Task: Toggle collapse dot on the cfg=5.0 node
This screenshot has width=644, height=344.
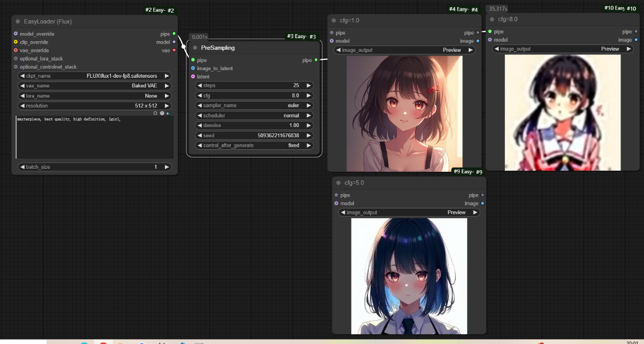Action: click(x=338, y=183)
